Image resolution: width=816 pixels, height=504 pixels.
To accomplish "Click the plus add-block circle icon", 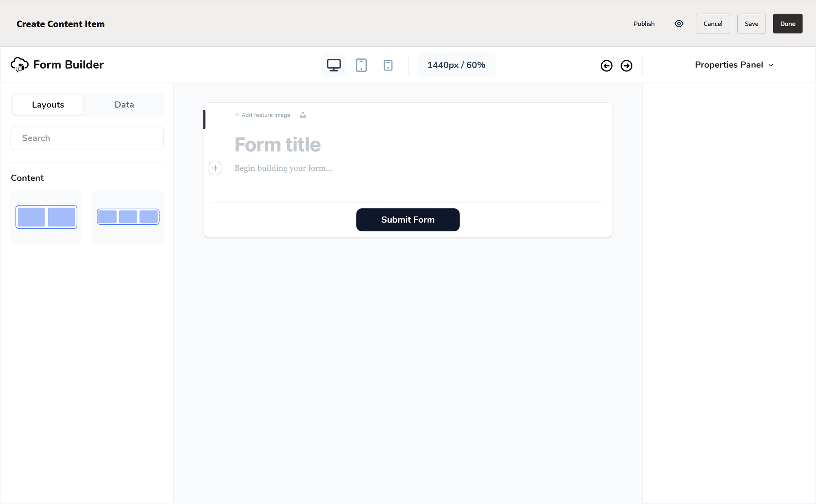I will (x=215, y=168).
